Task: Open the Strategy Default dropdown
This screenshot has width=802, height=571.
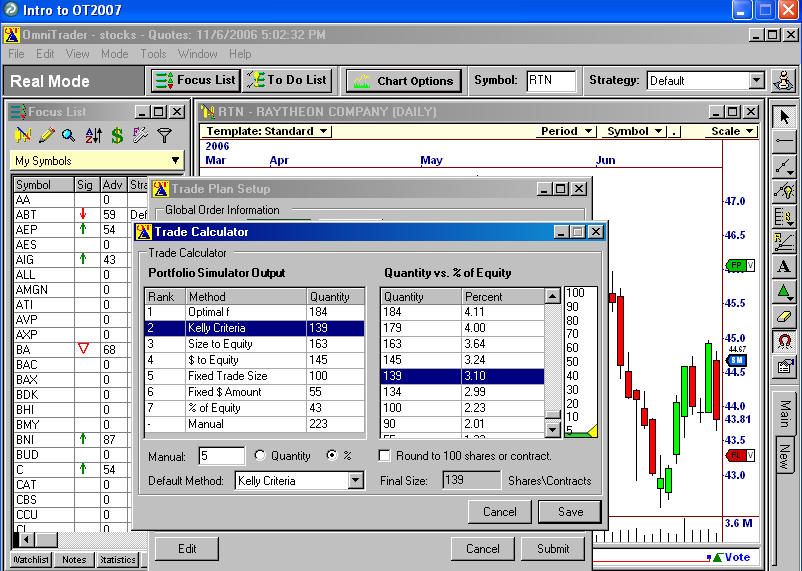Action: pos(756,80)
